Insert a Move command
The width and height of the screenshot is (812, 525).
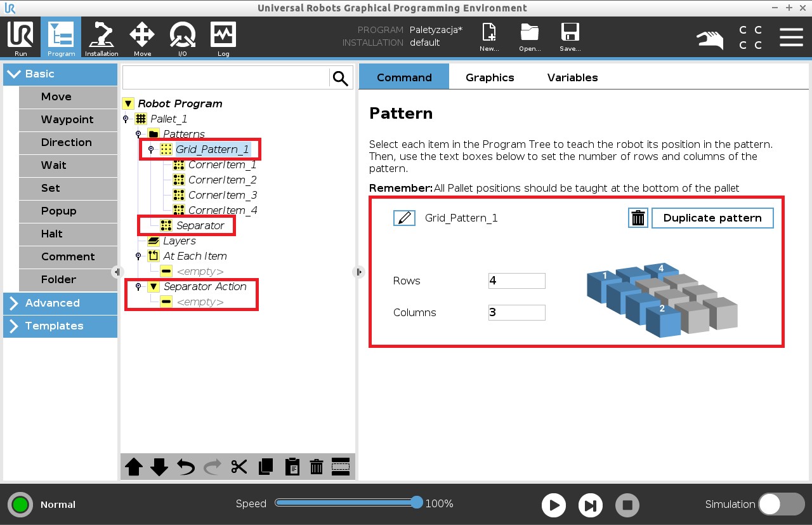[68, 97]
